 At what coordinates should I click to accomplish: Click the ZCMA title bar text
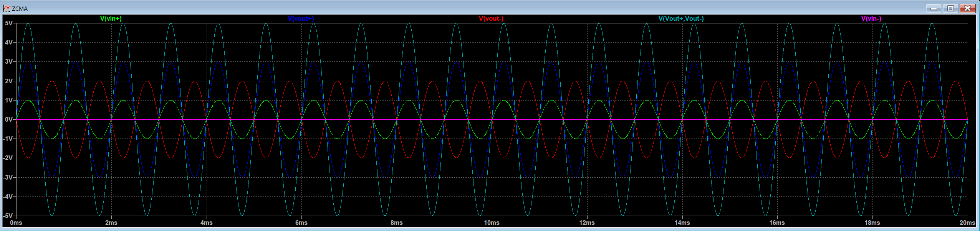click(20, 8)
